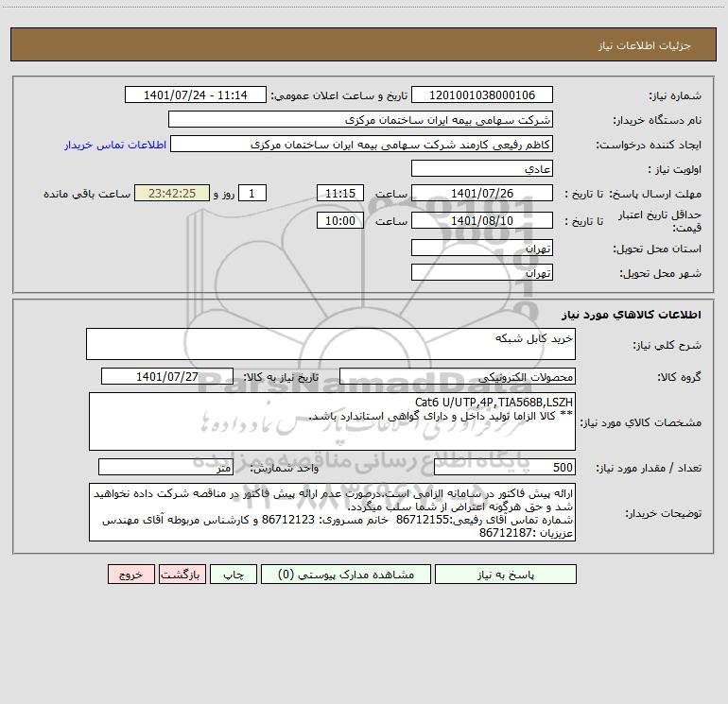Click requester field کاظم رفیعی کارمند
Image resolution: width=728 pixels, height=704 pixels.
[362, 144]
